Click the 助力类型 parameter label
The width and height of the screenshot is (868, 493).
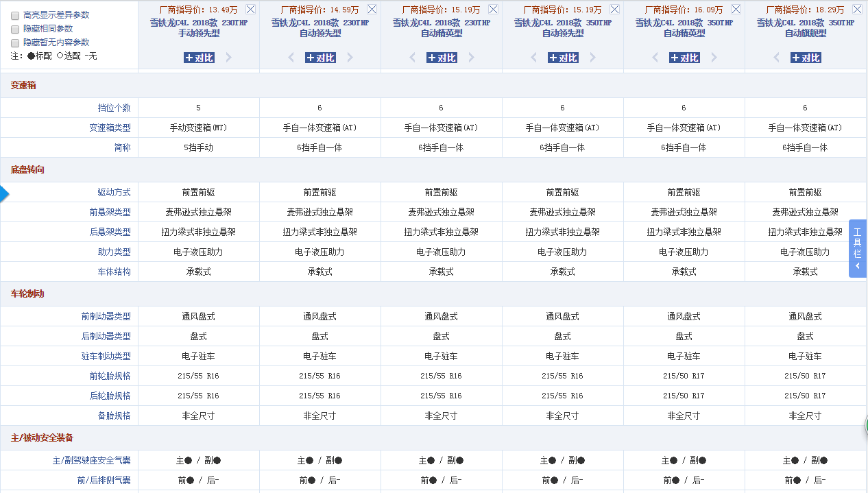(114, 252)
